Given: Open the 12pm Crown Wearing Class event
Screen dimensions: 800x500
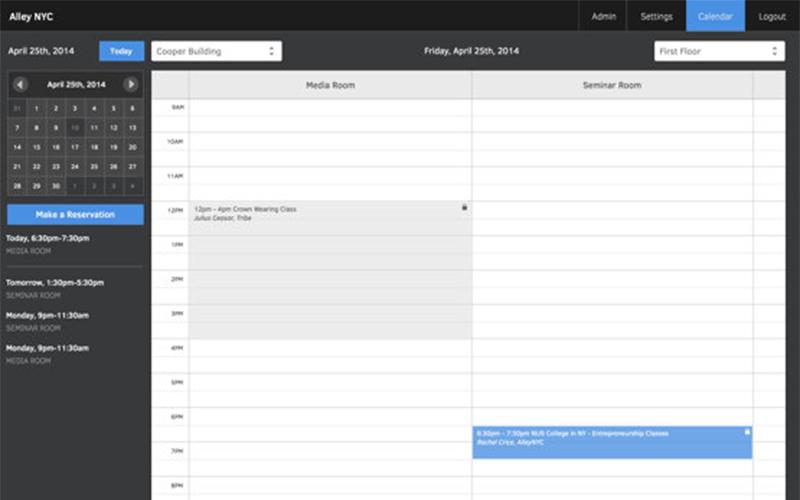Looking at the screenshot, I should pos(330,270).
